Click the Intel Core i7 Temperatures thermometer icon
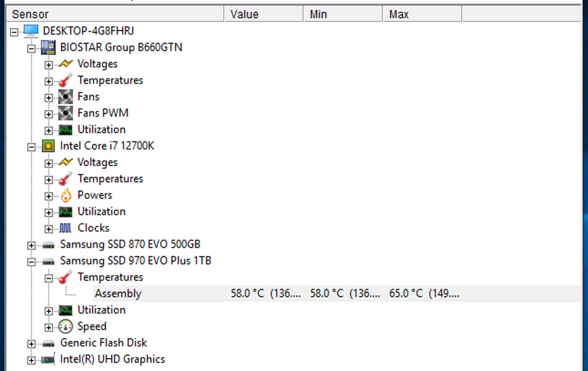 pyautogui.click(x=65, y=179)
